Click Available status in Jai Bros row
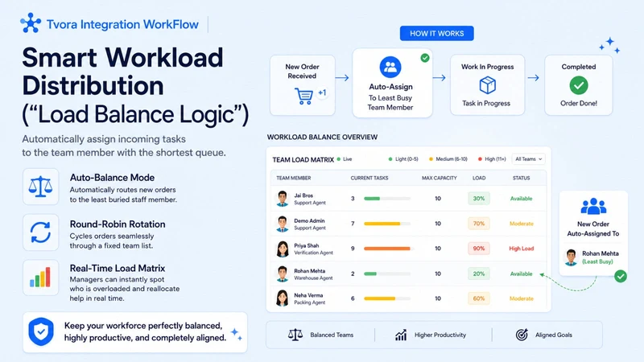 click(521, 199)
